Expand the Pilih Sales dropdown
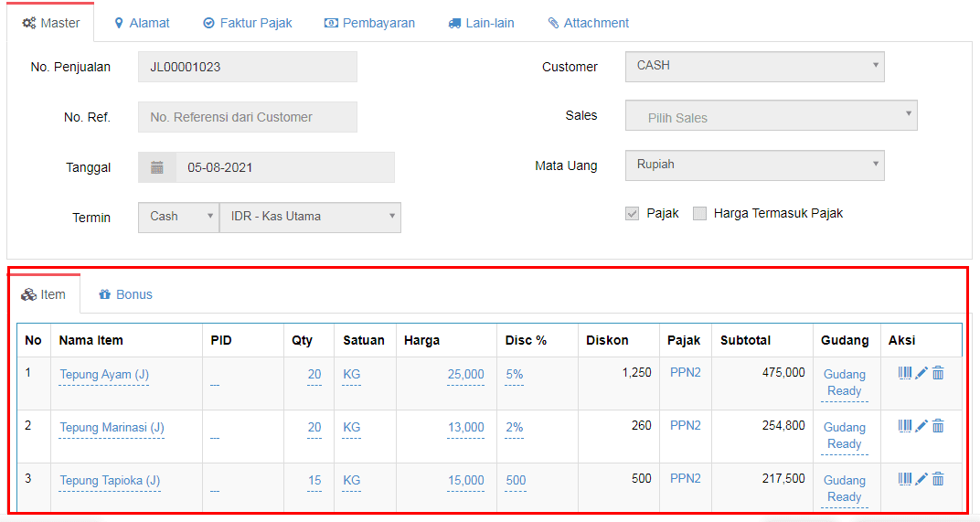The image size is (980, 522). 771,117
